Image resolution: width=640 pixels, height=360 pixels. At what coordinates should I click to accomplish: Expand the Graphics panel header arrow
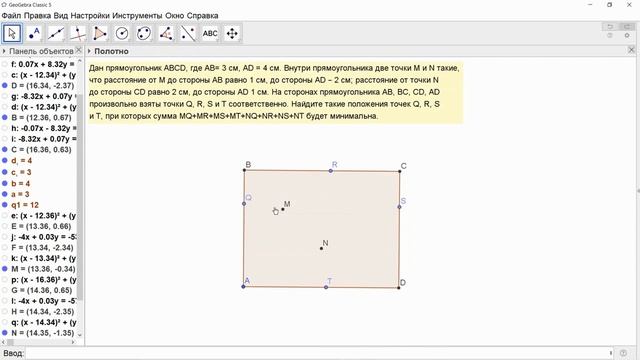click(89, 51)
